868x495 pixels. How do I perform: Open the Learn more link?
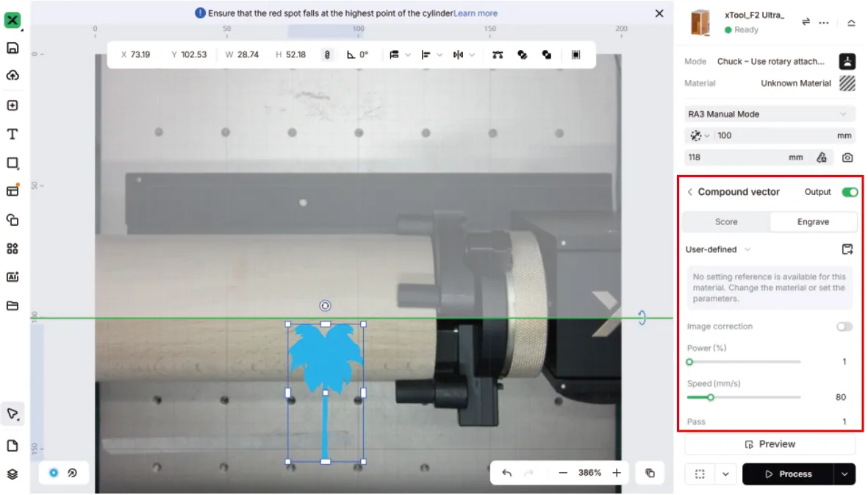tap(475, 13)
